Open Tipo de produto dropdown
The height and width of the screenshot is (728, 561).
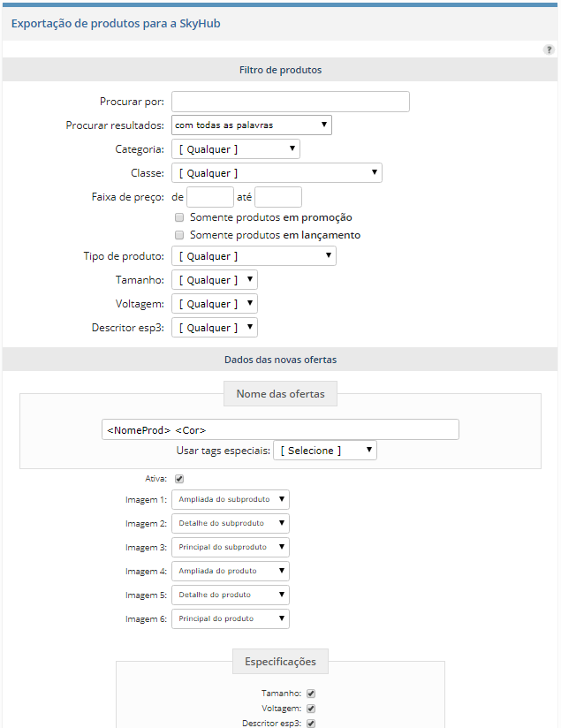tap(254, 256)
